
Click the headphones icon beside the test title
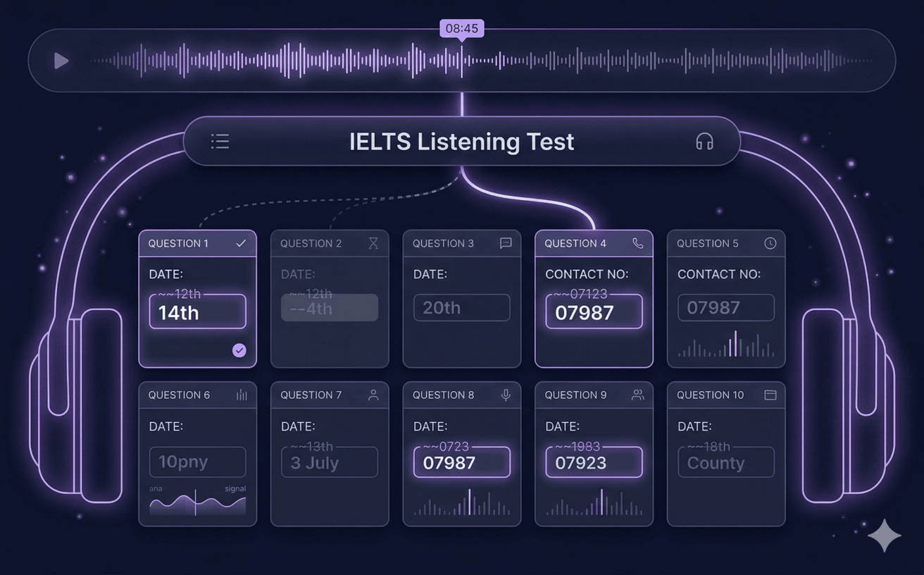click(x=704, y=142)
